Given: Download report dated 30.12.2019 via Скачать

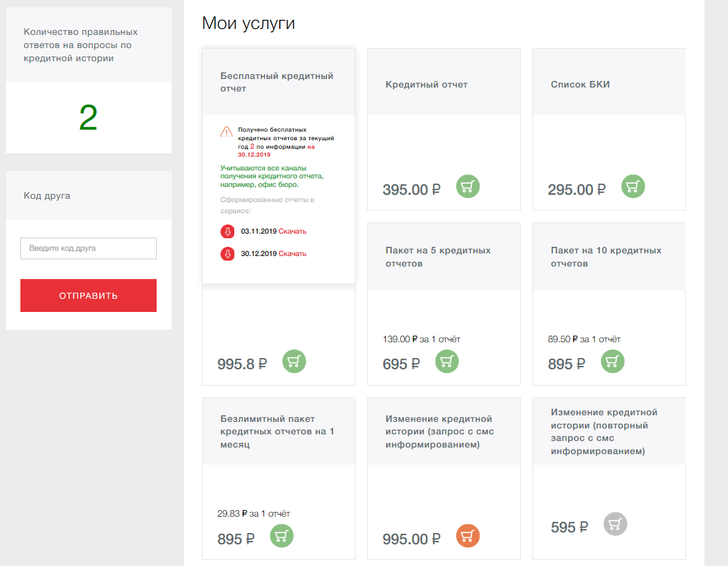Looking at the screenshot, I should tap(292, 253).
